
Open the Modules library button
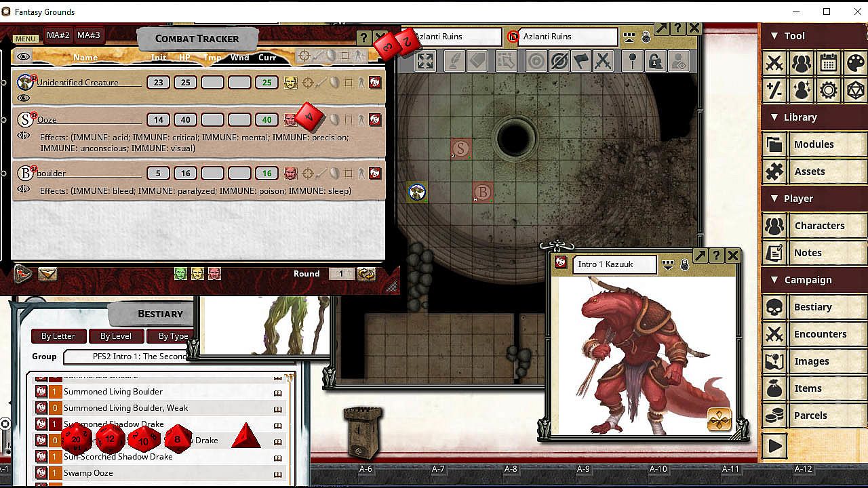point(829,144)
